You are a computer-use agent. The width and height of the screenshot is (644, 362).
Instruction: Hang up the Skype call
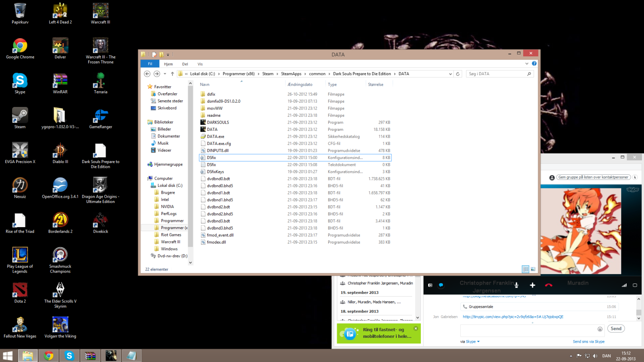pos(549,285)
